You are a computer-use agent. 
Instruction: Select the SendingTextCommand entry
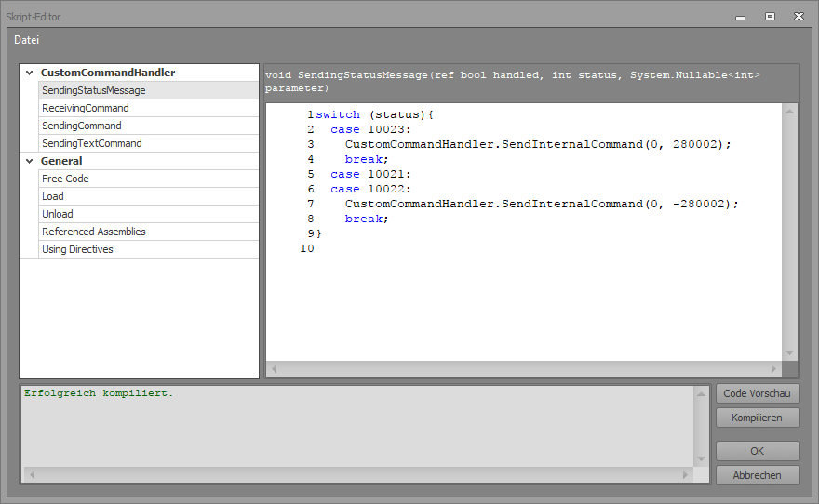148,143
